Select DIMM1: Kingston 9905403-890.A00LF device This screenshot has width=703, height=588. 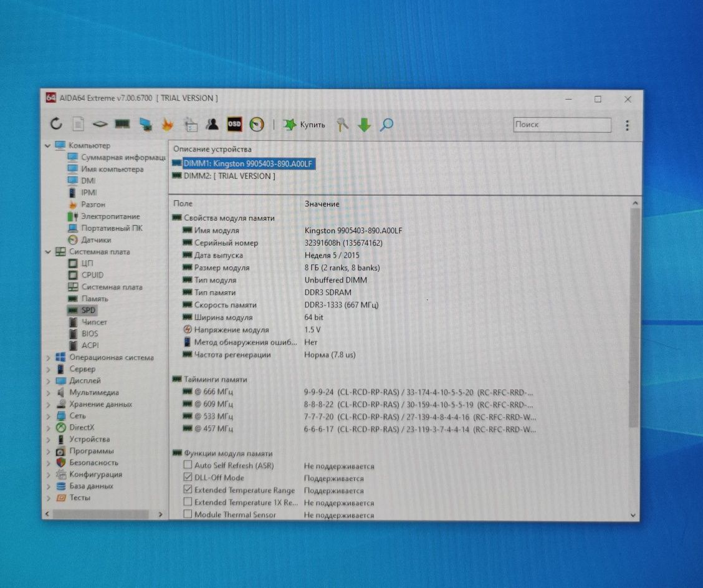tap(244, 164)
